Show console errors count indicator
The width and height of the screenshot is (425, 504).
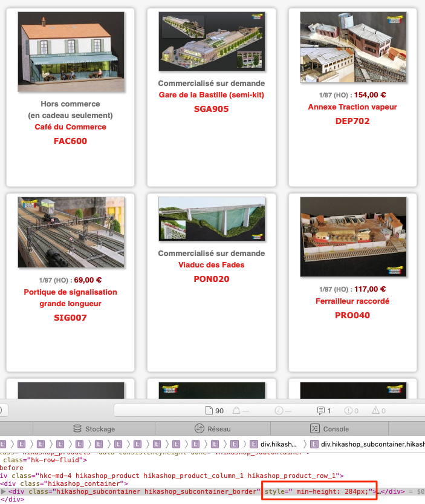(351, 410)
